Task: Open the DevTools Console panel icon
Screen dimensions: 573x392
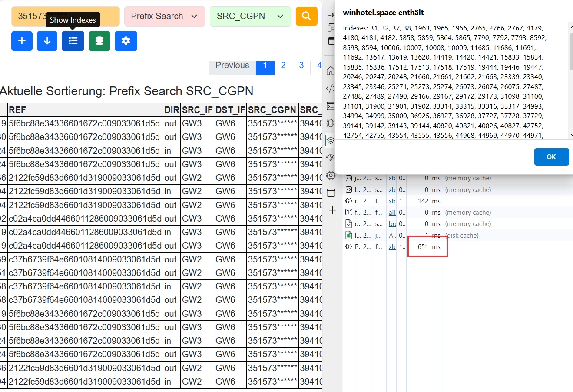Action: click(x=331, y=106)
